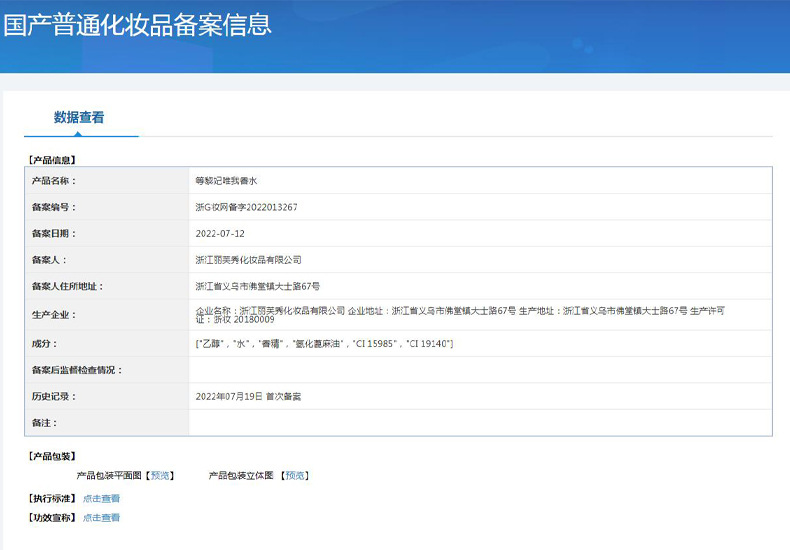790x550 pixels.
Task: Open the 数据查看 tab
Action: [x=79, y=117]
